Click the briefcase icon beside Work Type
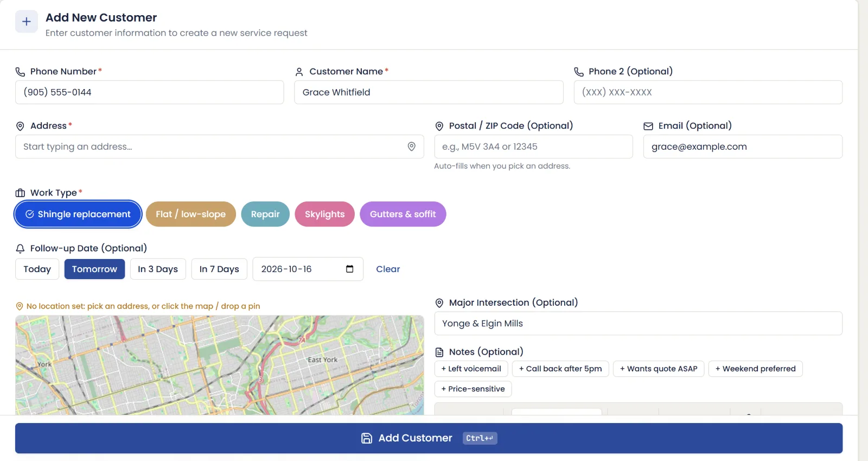Viewport: 868px width, 461px height. 20,193
